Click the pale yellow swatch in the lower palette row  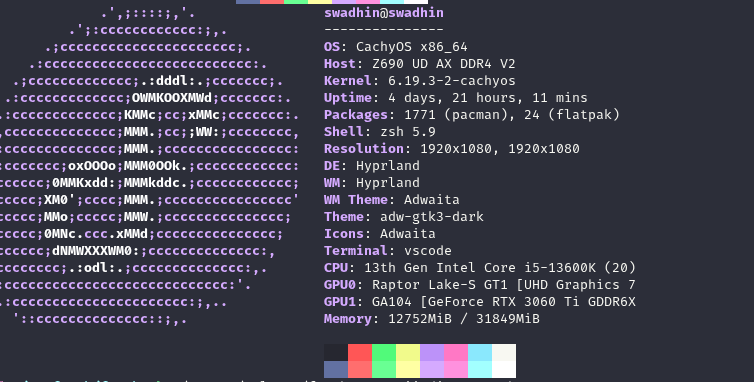pos(408,369)
